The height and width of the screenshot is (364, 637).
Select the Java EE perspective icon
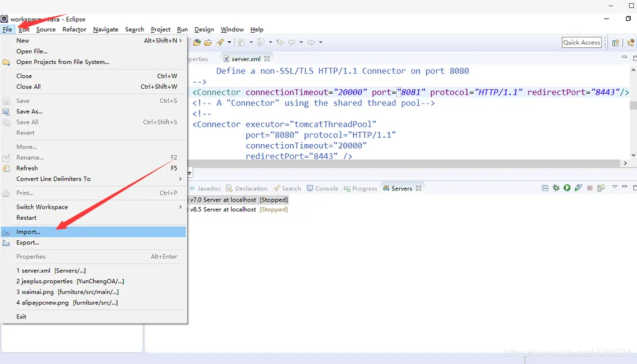click(x=630, y=42)
